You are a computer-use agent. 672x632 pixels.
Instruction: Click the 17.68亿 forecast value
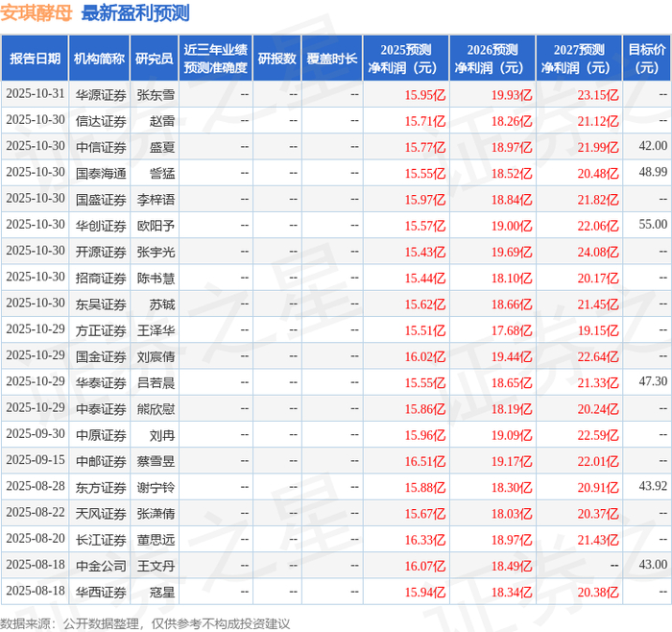tap(512, 330)
